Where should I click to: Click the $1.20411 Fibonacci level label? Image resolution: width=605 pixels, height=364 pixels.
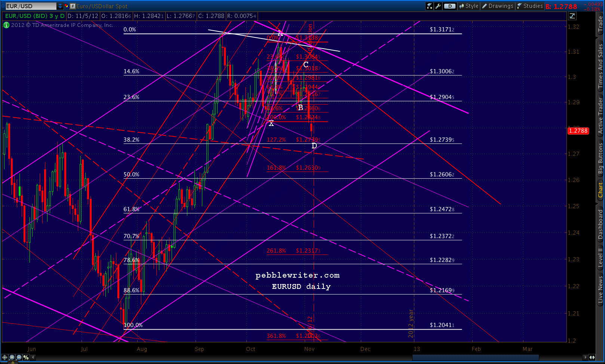[x=442, y=325]
